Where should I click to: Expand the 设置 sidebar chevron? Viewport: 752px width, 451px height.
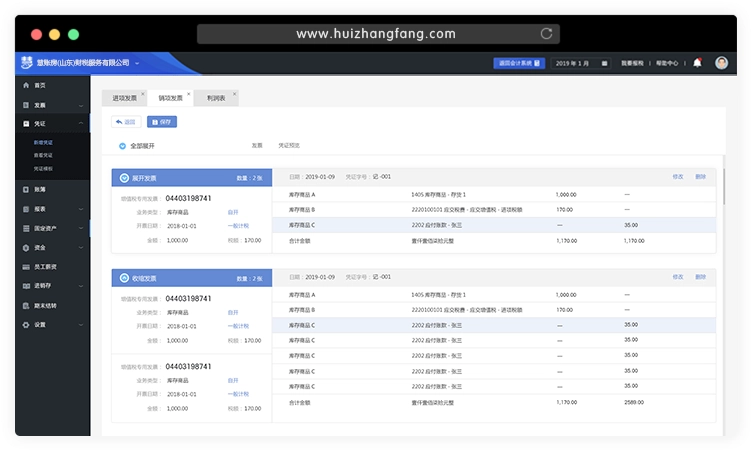[81, 325]
